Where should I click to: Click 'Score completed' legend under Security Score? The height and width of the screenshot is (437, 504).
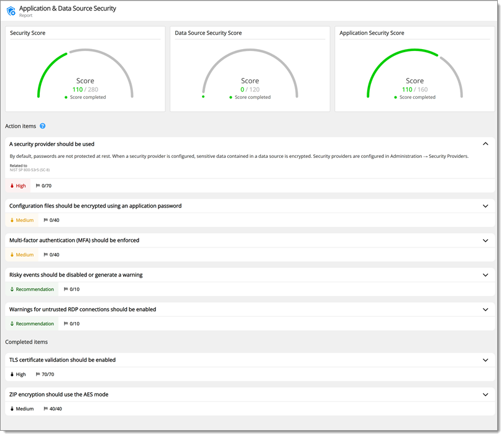tap(85, 97)
